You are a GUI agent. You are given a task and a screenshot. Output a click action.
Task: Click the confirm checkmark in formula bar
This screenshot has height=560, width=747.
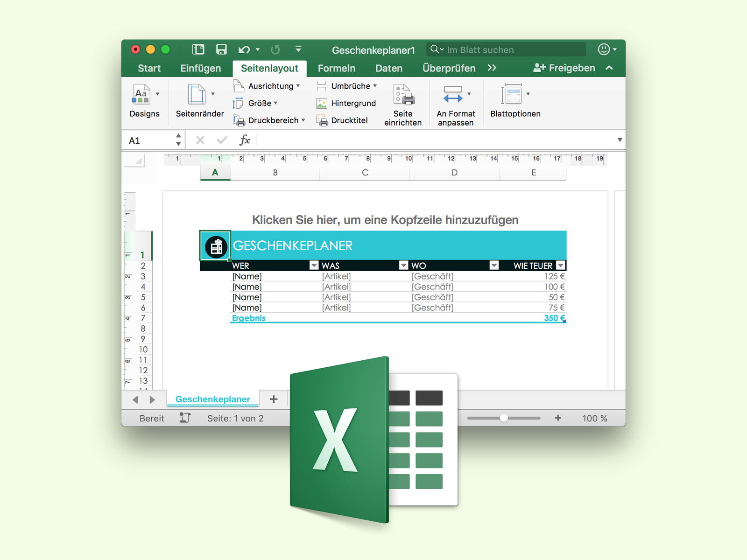(222, 140)
